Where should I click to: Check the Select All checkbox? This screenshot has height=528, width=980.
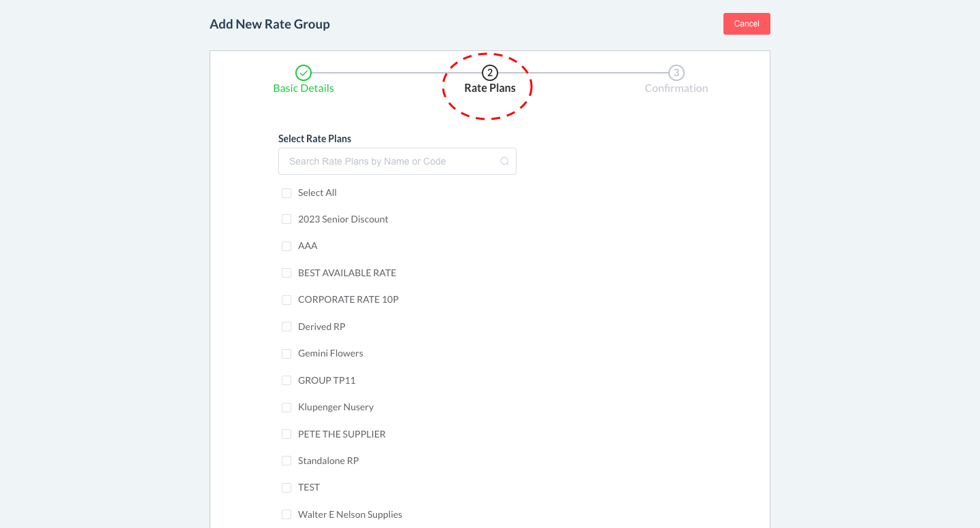pyautogui.click(x=287, y=193)
